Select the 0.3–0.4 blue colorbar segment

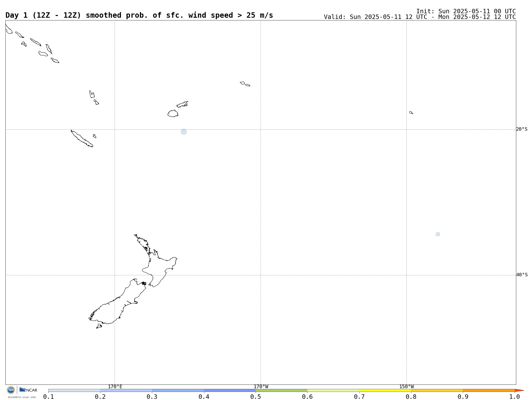pyautogui.click(x=178, y=390)
